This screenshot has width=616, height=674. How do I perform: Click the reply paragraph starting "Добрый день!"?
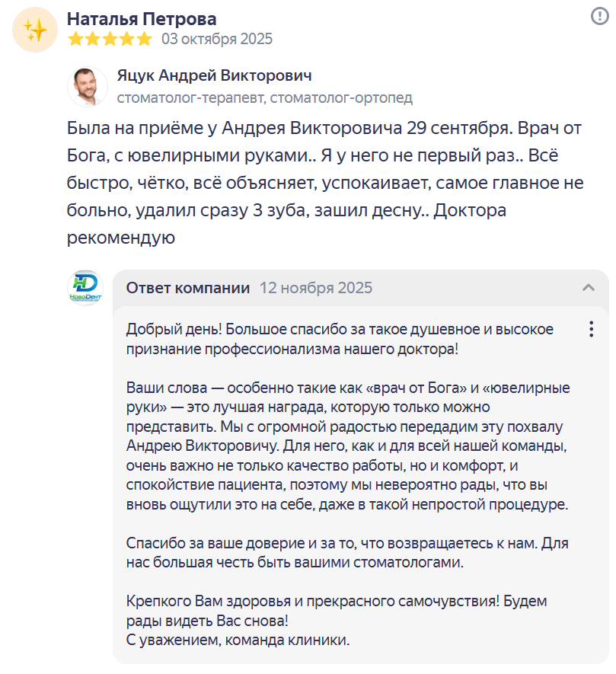340,339
